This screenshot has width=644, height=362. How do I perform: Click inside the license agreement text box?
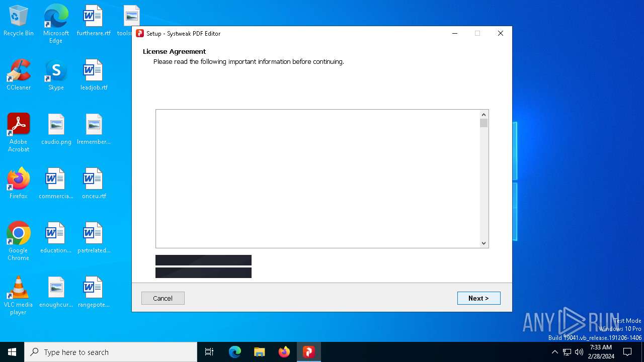[318, 178]
